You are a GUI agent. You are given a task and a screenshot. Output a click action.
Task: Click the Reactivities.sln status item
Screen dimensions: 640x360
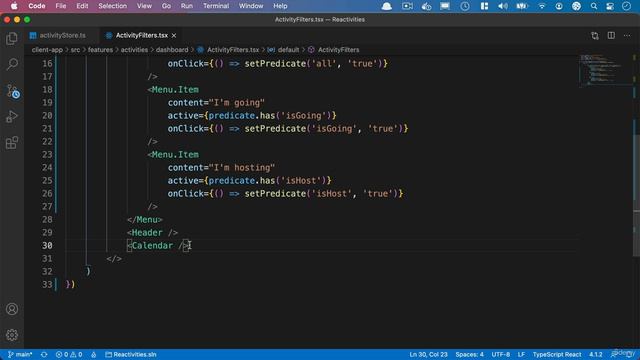[131, 354]
